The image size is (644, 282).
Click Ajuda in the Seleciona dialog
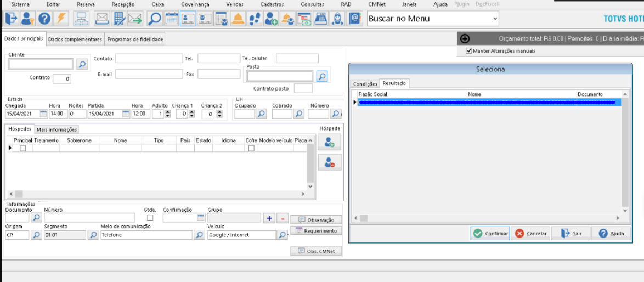[611, 233]
